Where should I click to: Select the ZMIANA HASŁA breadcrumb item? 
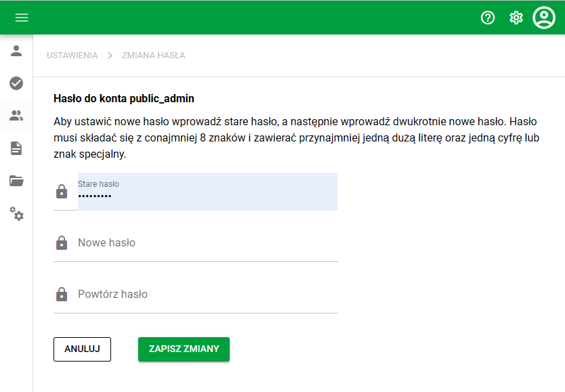coord(154,56)
